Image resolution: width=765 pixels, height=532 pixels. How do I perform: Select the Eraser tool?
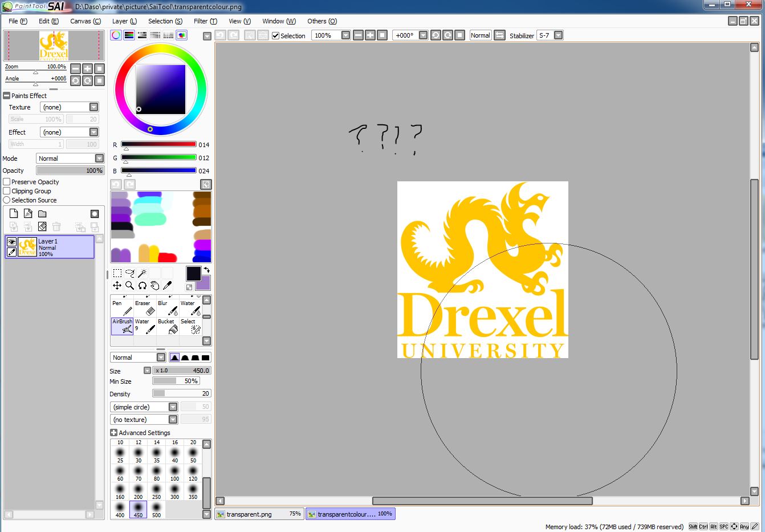(145, 308)
